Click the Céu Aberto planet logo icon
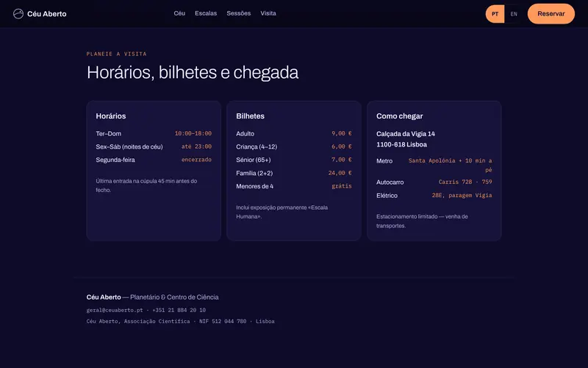This screenshot has height=368, width=588. [x=18, y=14]
